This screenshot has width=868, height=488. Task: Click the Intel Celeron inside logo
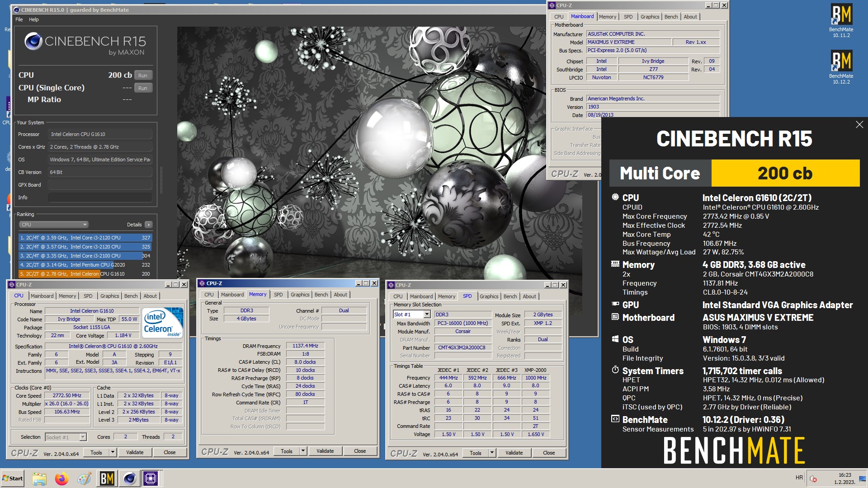point(162,322)
